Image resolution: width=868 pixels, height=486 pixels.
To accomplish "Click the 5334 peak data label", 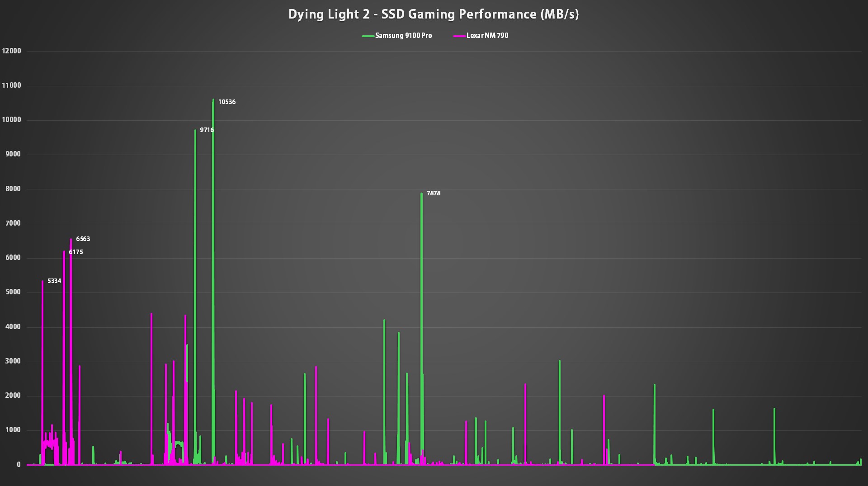I will point(54,281).
